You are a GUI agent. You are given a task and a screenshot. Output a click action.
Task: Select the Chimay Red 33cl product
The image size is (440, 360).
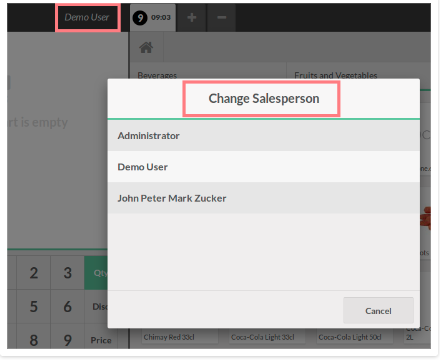(180, 336)
